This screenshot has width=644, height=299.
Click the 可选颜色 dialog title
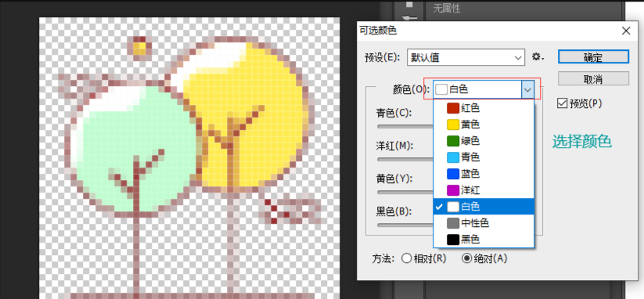coord(378,31)
